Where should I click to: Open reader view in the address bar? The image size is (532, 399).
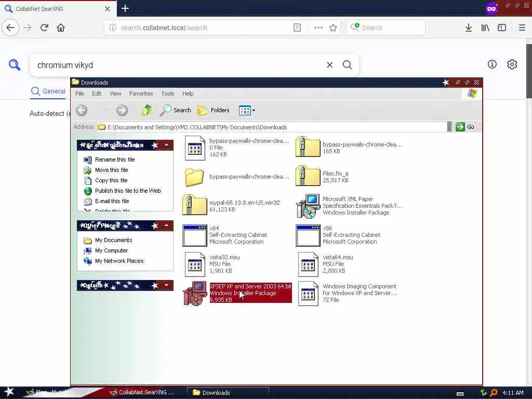(297, 28)
